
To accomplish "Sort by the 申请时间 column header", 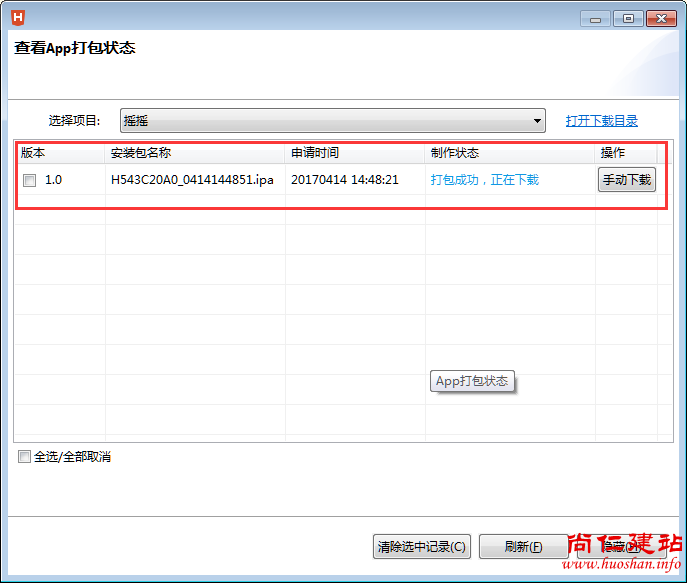I will 315,153.
